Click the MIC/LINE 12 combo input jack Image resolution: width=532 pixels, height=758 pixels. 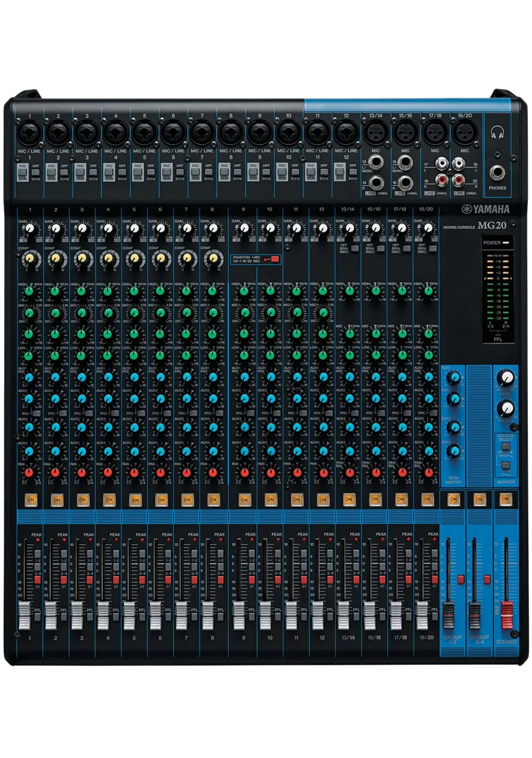click(x=346, y=132)
